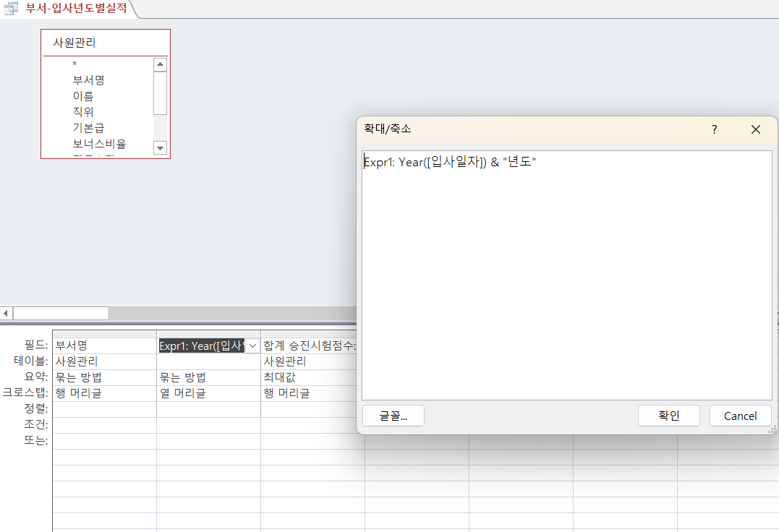Screen dimensions: 779x532
Task: Click the left arrow of the horizontal scrollbar
Action: click(7, 313)
